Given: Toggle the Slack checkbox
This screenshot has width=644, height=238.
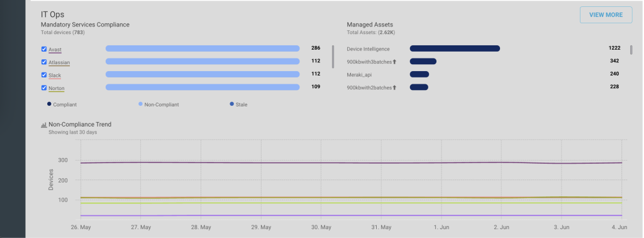Looking at the screenshot, I should (x=44, y=75).
